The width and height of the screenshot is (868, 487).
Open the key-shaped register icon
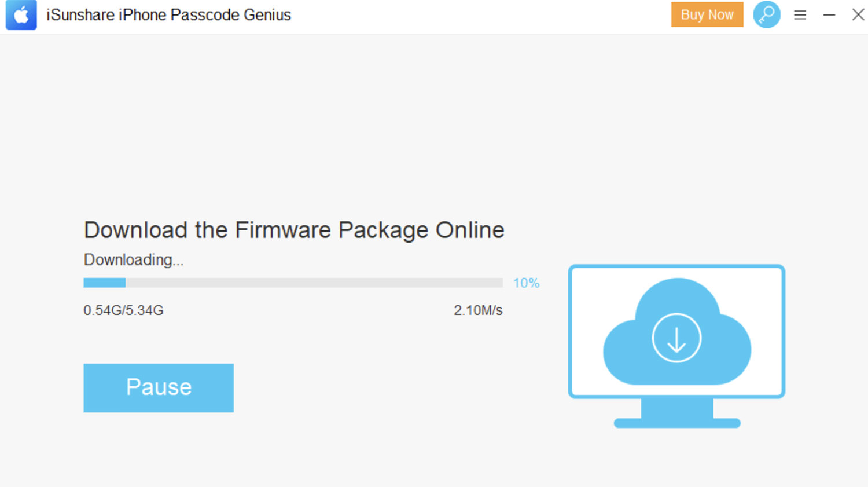point(767,14)
